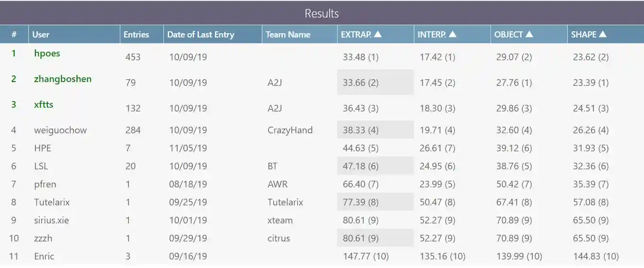Open zhangboshen user link

coord(63,79)
